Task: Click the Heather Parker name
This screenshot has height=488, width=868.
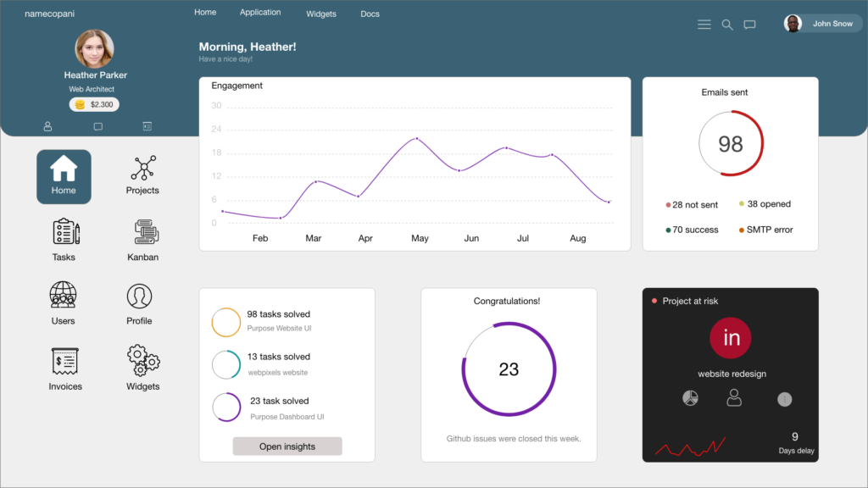Action: point(95,75)
